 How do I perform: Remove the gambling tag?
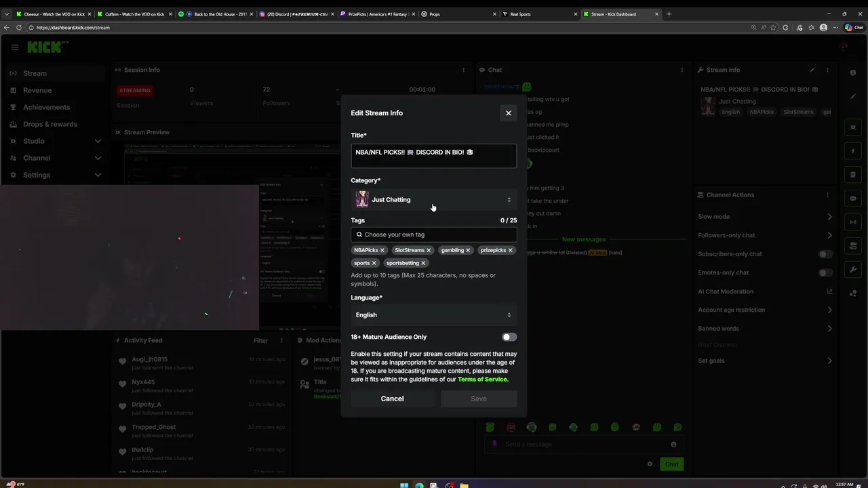pos(468,250)
